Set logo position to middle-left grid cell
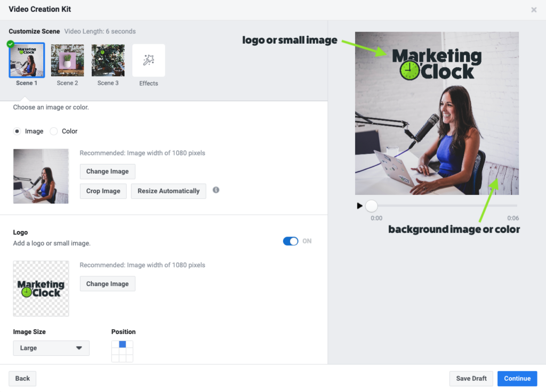This screenshot has height=392, width=546. pos(115,352)
